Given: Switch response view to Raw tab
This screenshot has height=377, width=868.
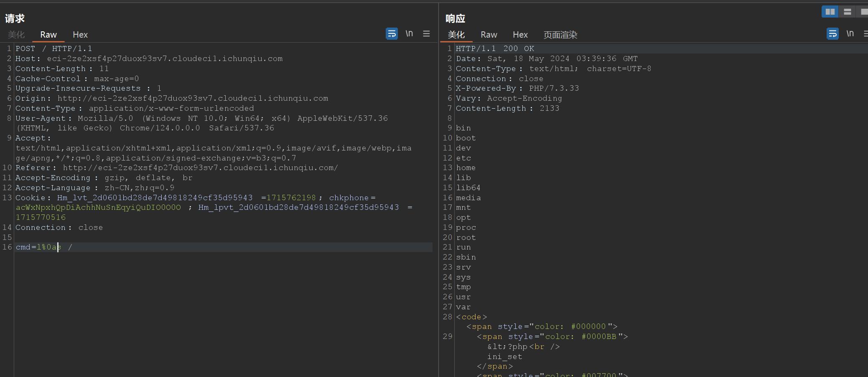Looking at the screenshot, I should tap(489, 35).
